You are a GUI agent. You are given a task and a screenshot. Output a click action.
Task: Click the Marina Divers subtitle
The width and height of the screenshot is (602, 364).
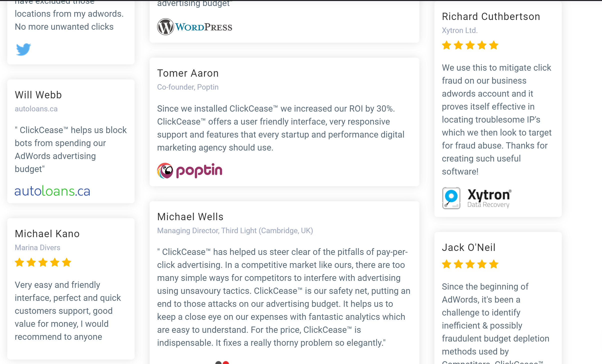coord(37,248)
